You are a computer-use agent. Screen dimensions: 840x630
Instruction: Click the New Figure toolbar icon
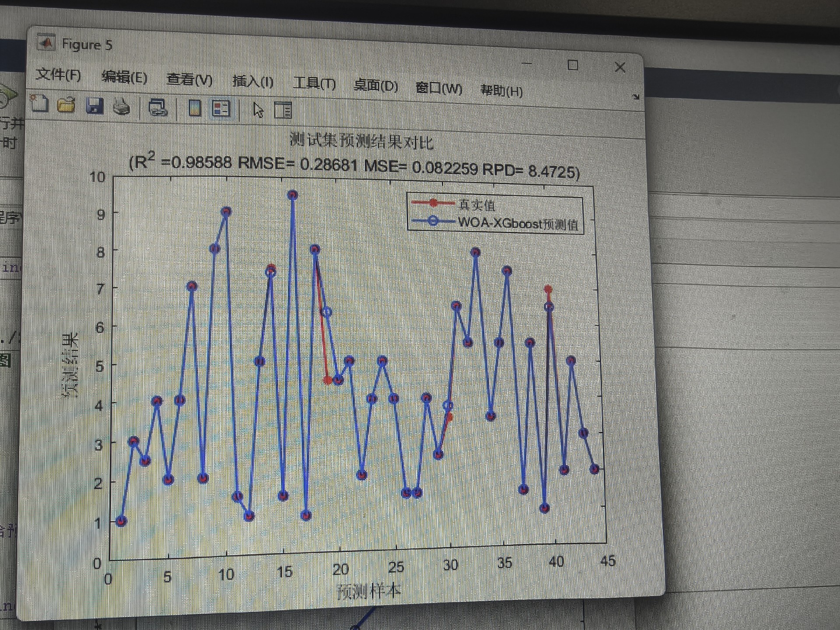(40, 104)
